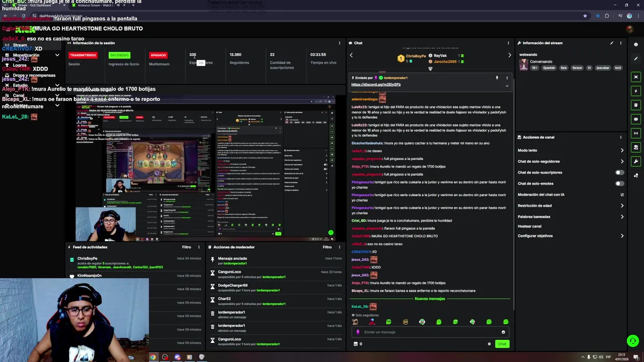The height and width of the screenshot is (362, 644).
Task: Click the shop icon below the message box
Action: tap(356, 344)
